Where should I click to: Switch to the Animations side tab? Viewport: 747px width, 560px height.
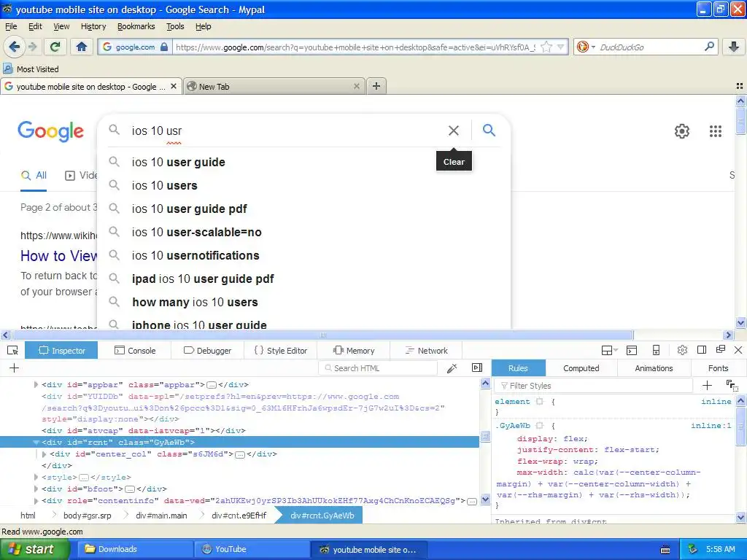(x=654, y=368)
